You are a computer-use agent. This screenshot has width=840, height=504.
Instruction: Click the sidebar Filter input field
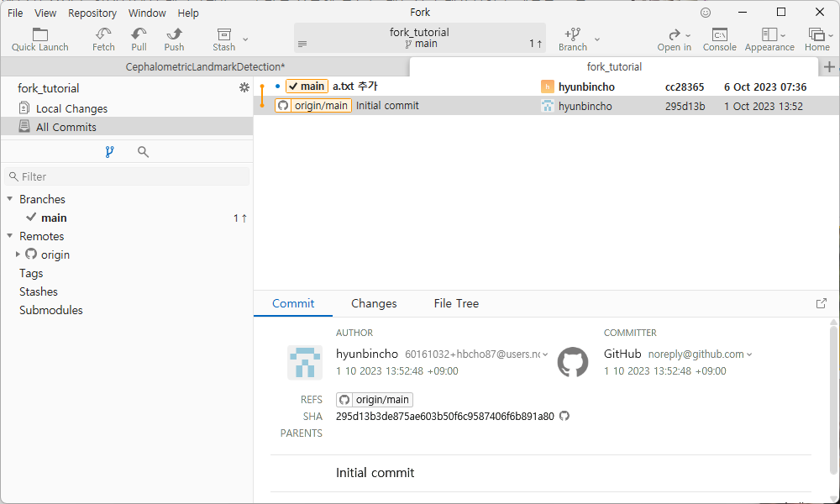click(x=127, y=176)
